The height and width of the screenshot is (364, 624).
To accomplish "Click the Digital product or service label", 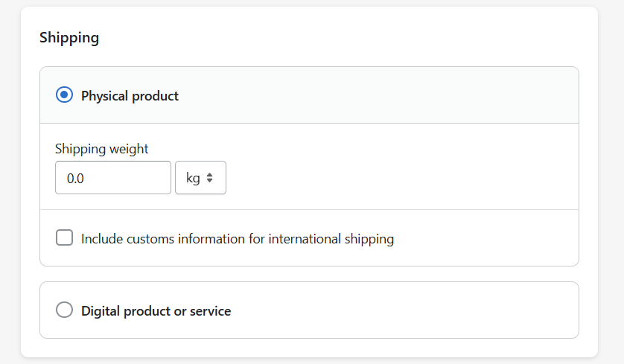I will coord(156,311).
